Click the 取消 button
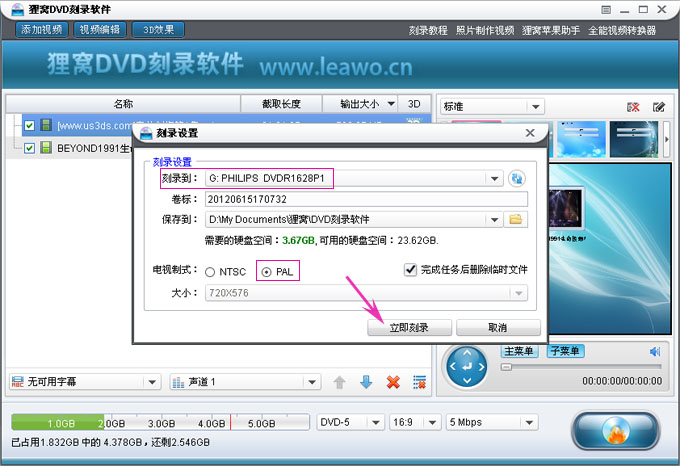The width and height of the screenshot is (680, 466). point(498,327)
